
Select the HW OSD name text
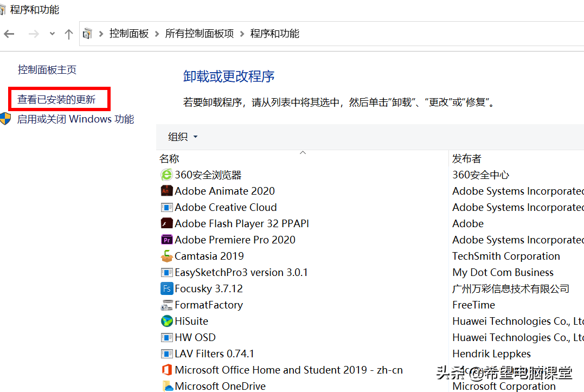coord(195,337)
